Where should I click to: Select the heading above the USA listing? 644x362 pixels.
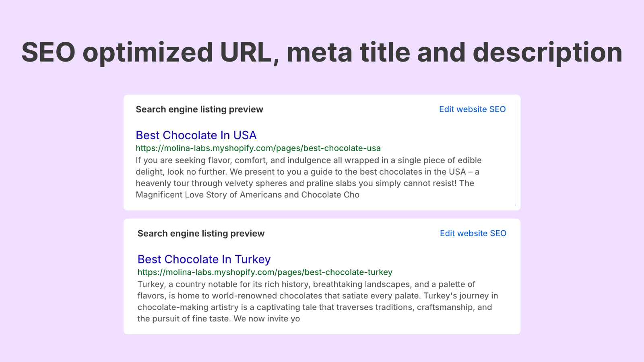pyautogui.click(x=199, y=109)
